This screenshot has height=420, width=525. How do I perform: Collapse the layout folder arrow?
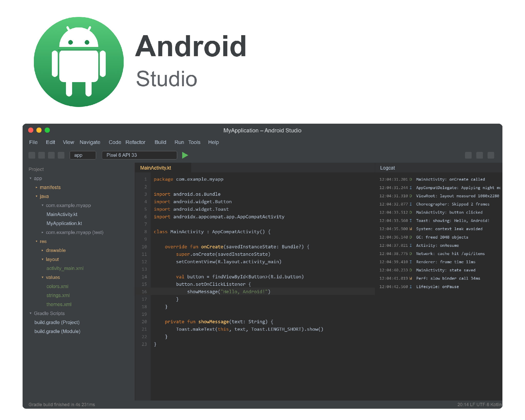pyautogui.click(x=42, y=259)
